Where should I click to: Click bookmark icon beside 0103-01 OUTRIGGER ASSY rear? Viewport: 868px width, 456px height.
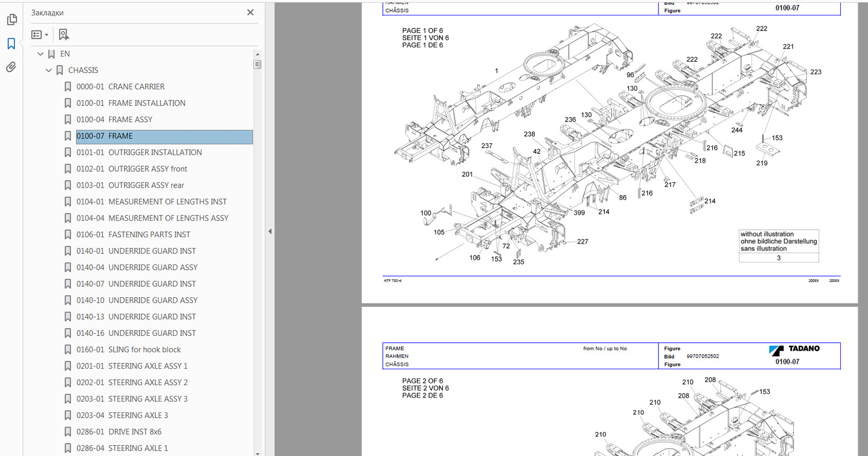[x=68, y=185]
